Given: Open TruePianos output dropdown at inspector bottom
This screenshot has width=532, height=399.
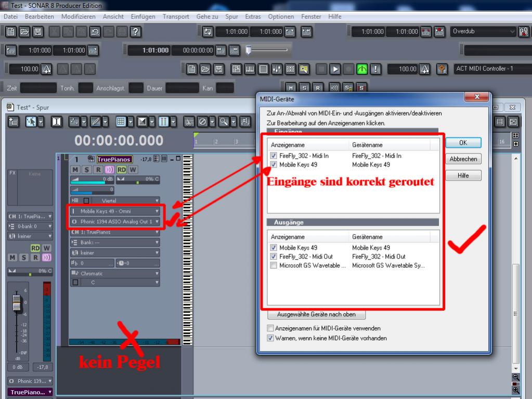Looking at the screenshot, I should [30, 392].
